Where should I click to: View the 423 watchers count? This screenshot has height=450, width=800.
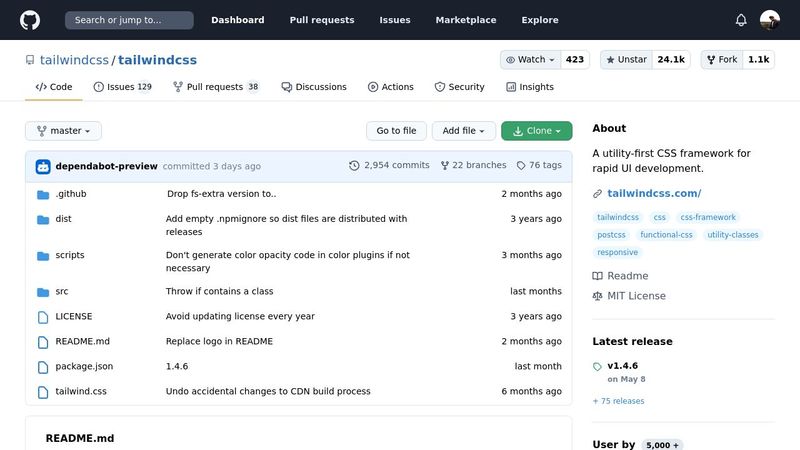tap(575, 60)
